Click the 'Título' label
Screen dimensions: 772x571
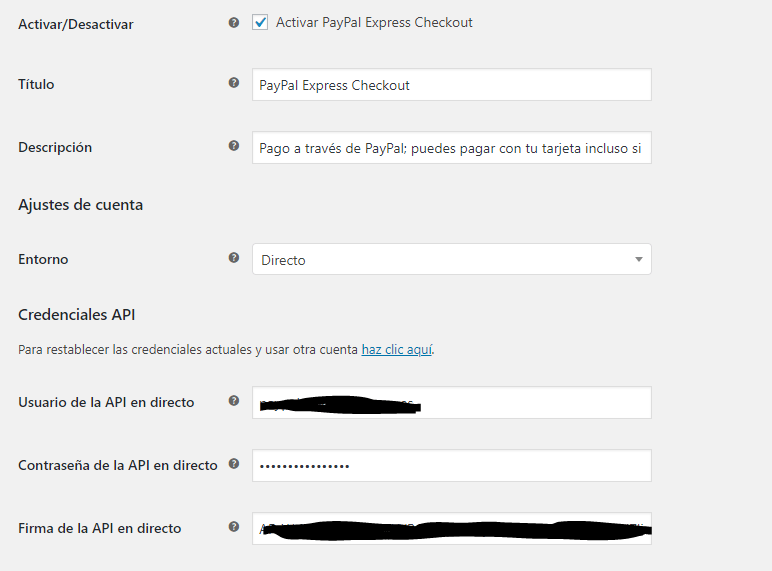pos(36,84)
